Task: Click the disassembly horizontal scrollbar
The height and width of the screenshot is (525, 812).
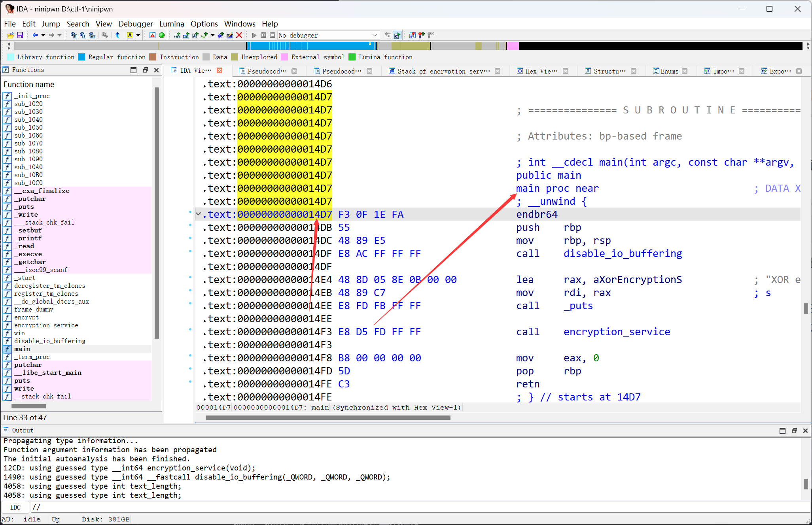Action: pos(327,417)
